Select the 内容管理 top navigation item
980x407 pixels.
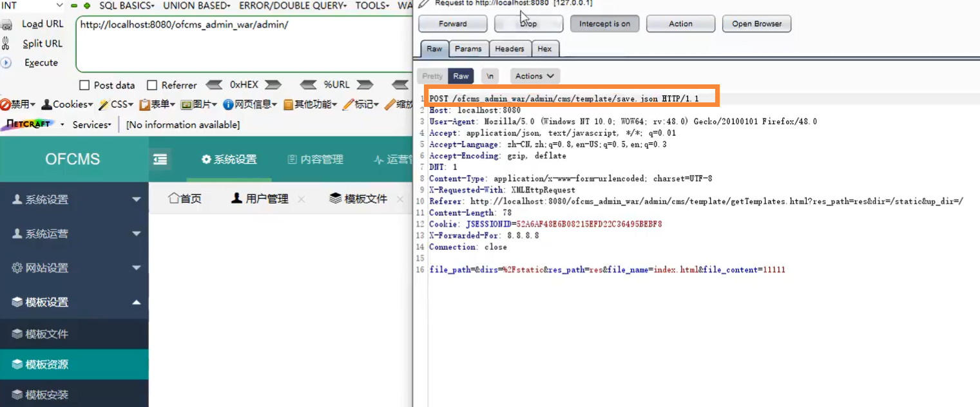315,160
